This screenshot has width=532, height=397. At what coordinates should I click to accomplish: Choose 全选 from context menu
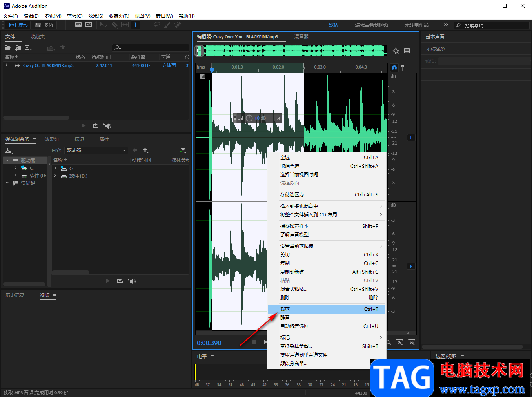coord(327,158)
